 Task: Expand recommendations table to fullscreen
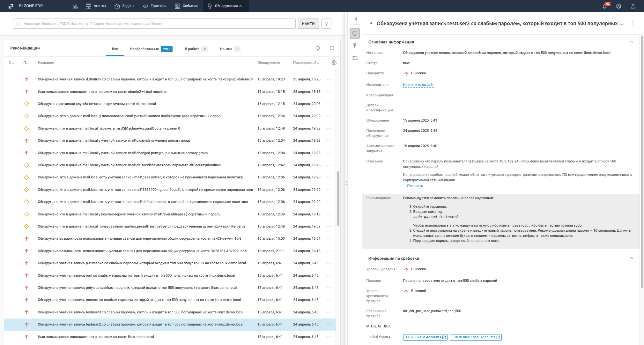click(332, 48)
